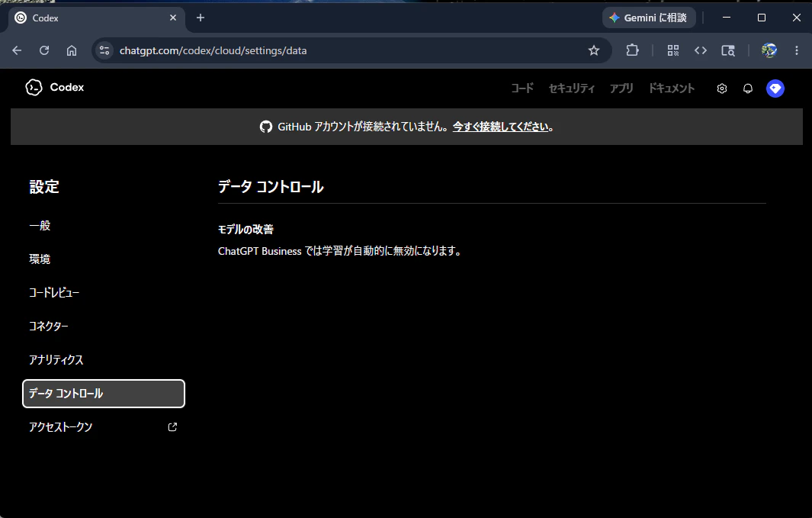Viewport: 812px width, 518px height.
Task: Select データ コントロール in settings sidebar
Action: click(104, 394)
